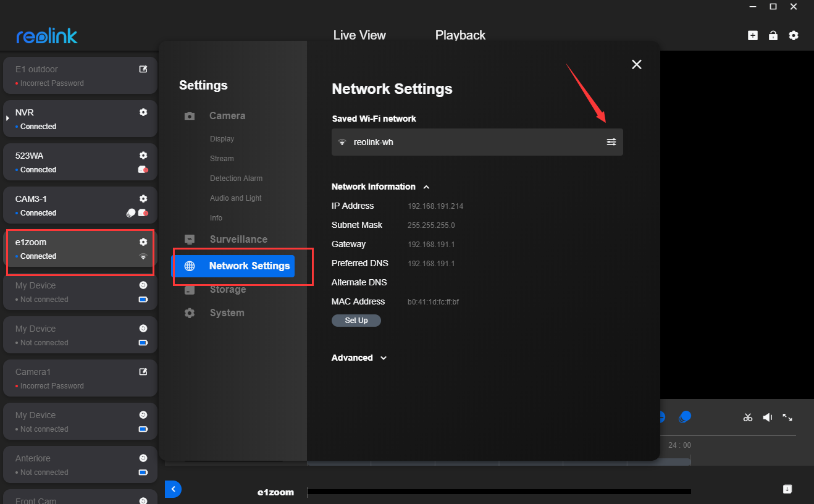Click the 24:00 timeline marker
814x504 pixels.
coord(679,445)
